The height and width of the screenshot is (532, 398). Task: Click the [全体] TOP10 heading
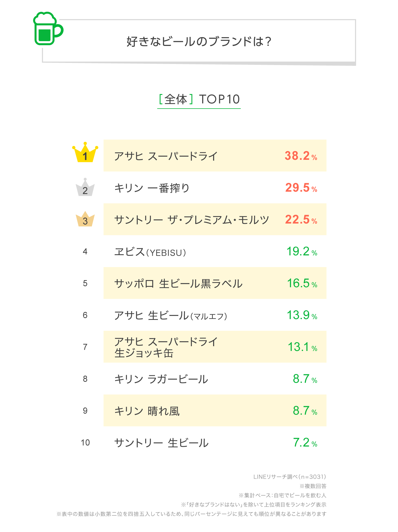click(199, 100)
